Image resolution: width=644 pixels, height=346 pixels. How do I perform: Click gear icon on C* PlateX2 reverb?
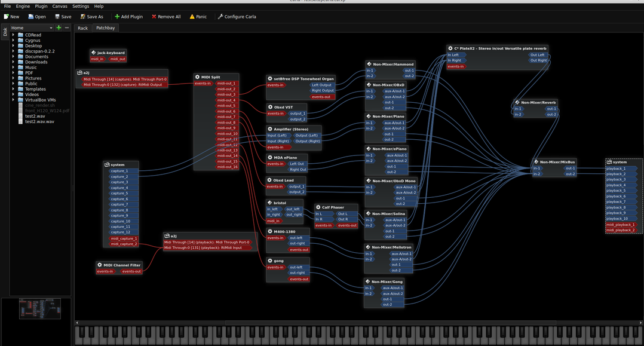(x=450, y=48)
